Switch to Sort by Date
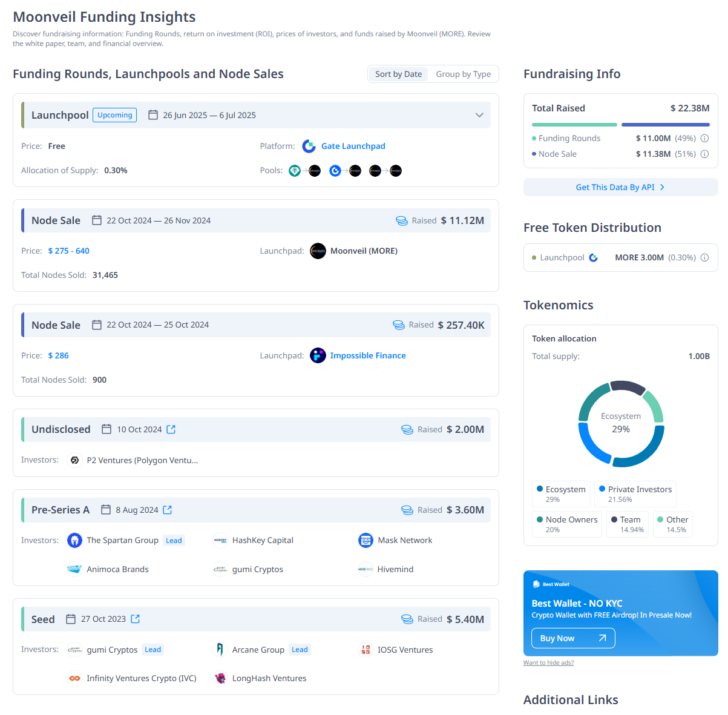The image size is (728, 715). (x=398, y=74)
